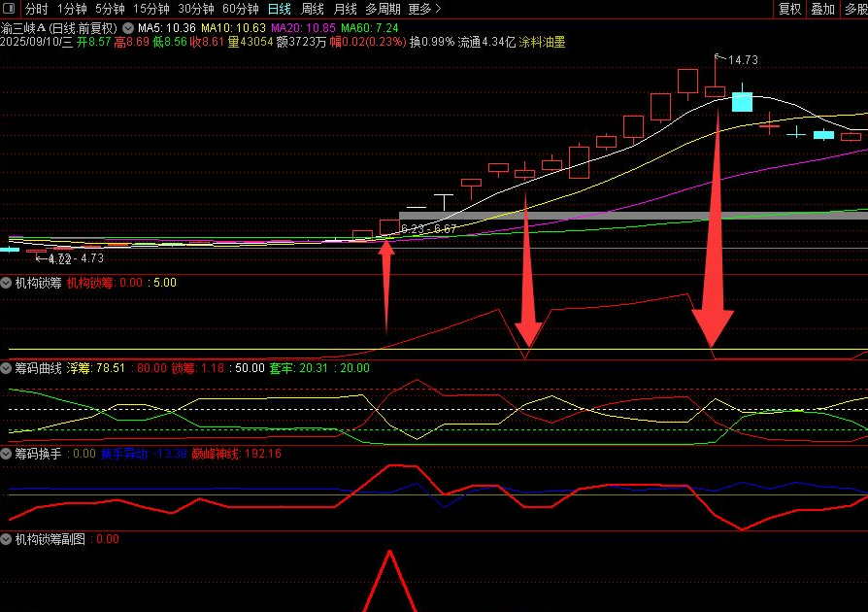Viewport: 868px width, 612px height.
Task: Select the 60分钟 period button
Action: pos(241,9)
